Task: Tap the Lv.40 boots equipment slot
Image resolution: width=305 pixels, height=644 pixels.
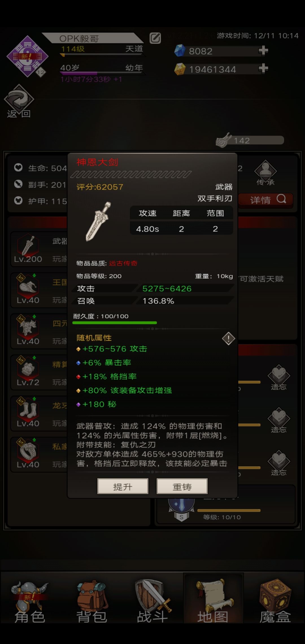Action: click(28, 413)
